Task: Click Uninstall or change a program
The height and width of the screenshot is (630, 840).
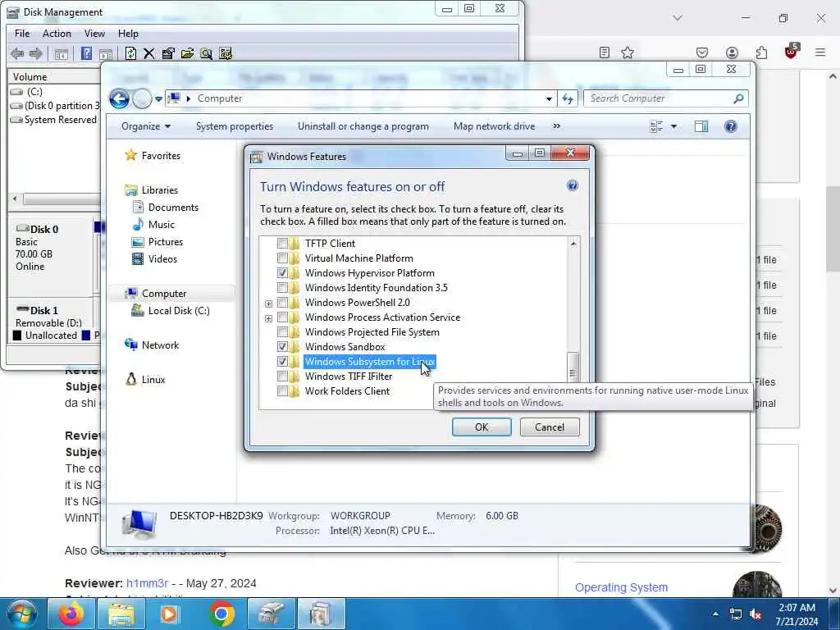Action: (x=363, y=126)
